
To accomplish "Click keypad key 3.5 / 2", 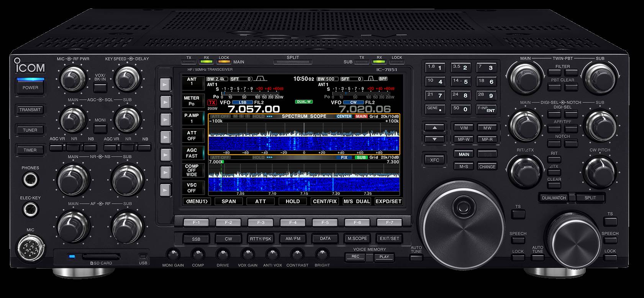I will pyautogui.click(x=461, y=68).
